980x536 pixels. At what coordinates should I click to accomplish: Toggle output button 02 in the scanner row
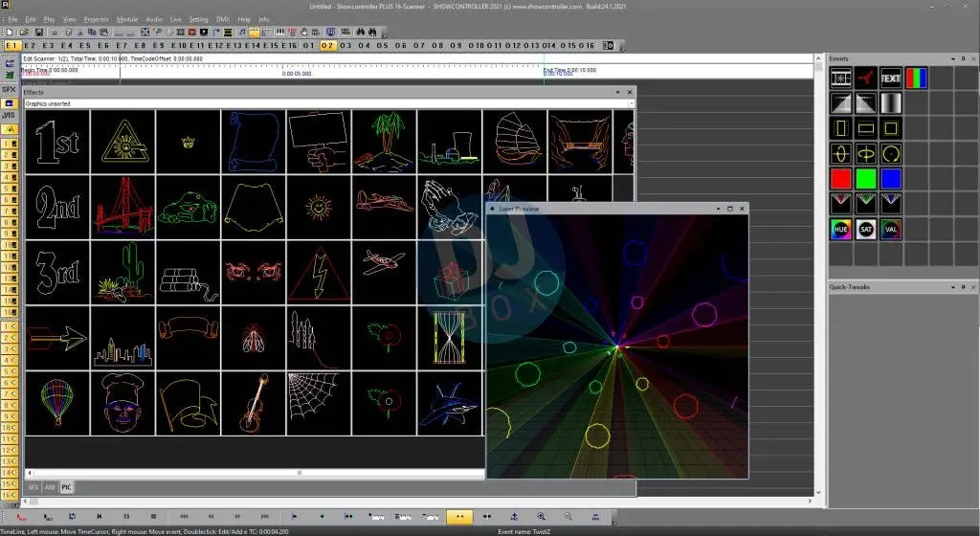pyautogui.click(x=327, y=45)
